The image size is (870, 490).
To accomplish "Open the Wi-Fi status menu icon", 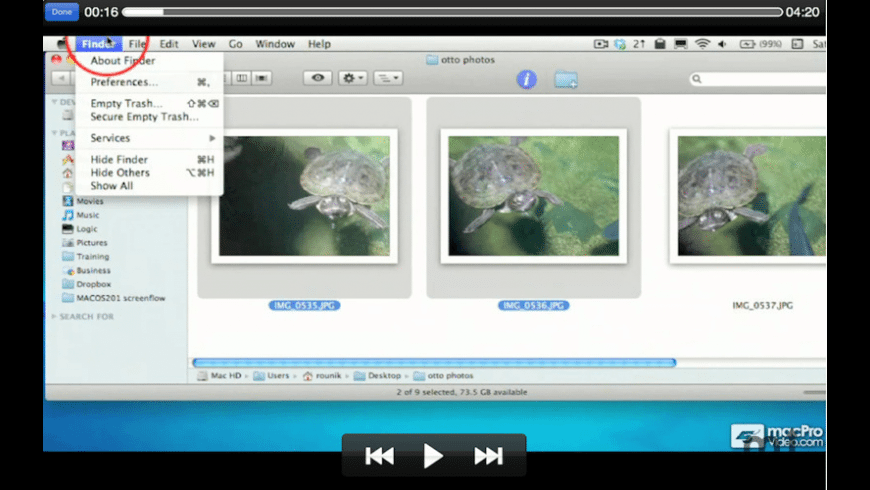I will click(702, 44).
